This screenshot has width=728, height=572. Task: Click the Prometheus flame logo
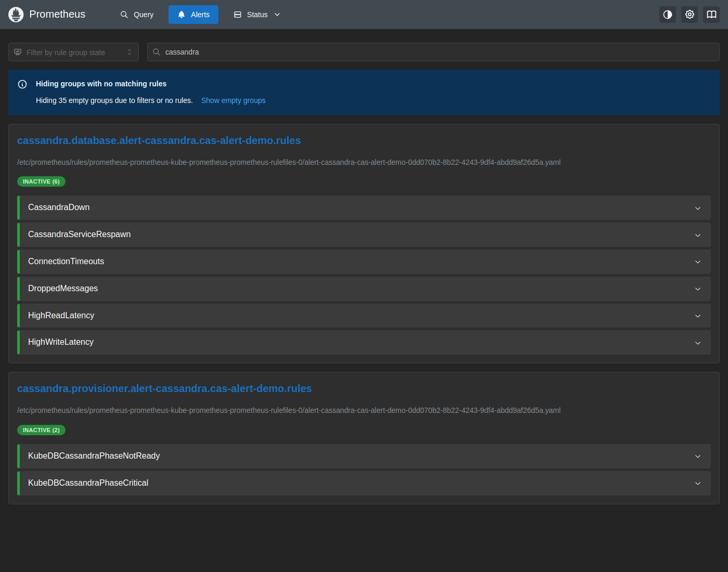click(x=16, y=15)
